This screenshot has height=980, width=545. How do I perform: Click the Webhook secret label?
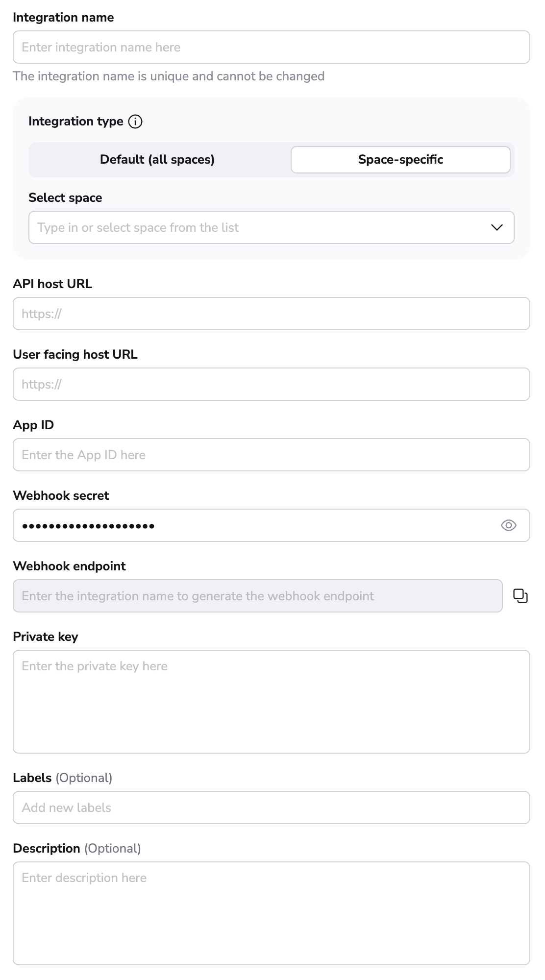click(x=61, y=495)
